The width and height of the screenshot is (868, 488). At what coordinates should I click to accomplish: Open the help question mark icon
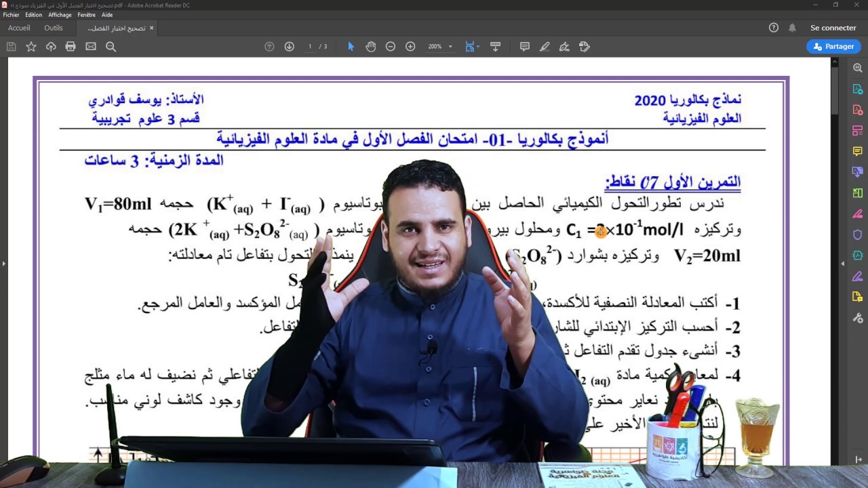tap(774, 28)
